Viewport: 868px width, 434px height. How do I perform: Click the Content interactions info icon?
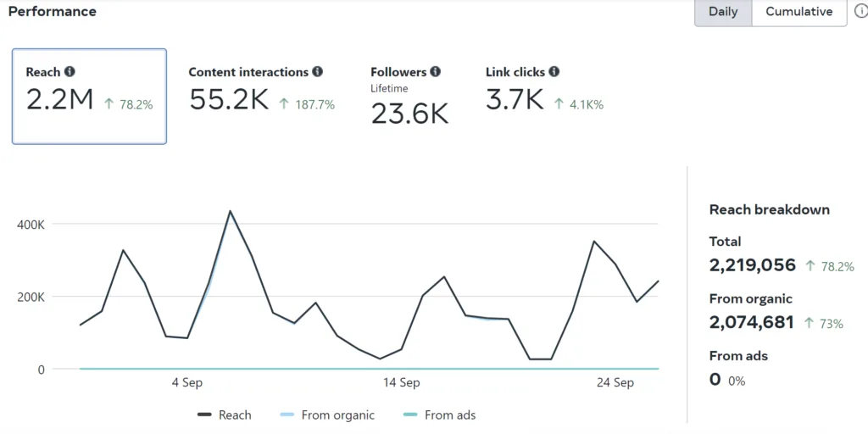[317, 72]
